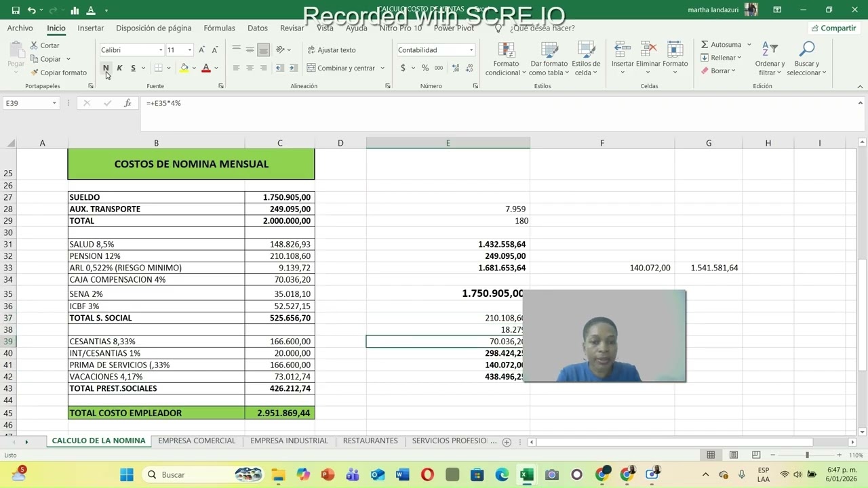Toggle Underline (S) formatting

(133, 68)
